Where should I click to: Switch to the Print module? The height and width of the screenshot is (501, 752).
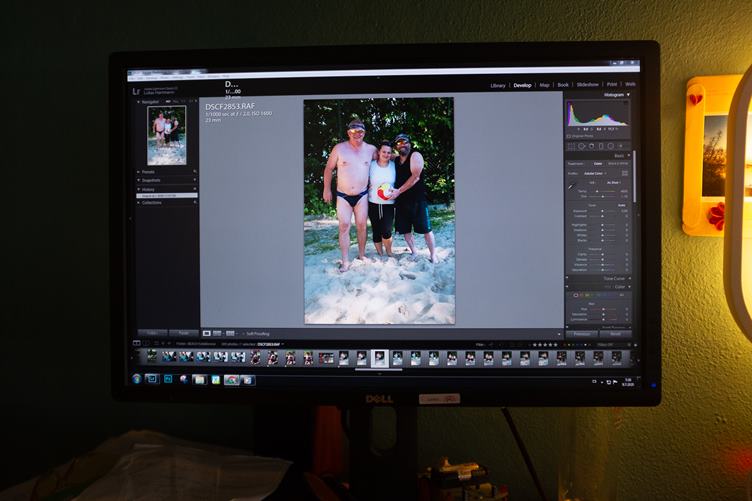click(x=612, y=84)
